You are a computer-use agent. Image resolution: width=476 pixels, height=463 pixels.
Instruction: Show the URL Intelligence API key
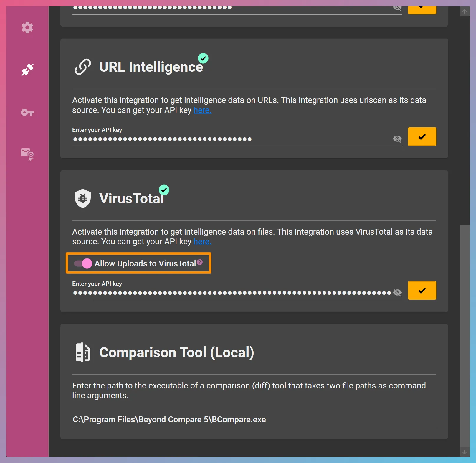point(397,139)
